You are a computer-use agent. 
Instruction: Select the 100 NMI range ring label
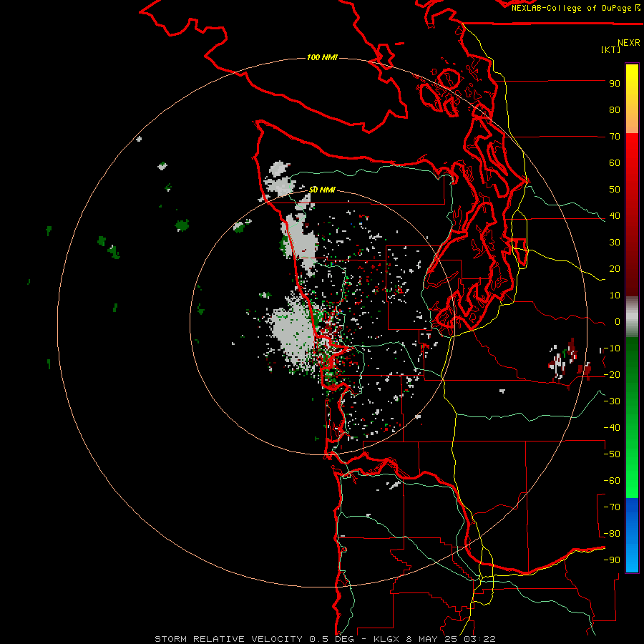322,57
